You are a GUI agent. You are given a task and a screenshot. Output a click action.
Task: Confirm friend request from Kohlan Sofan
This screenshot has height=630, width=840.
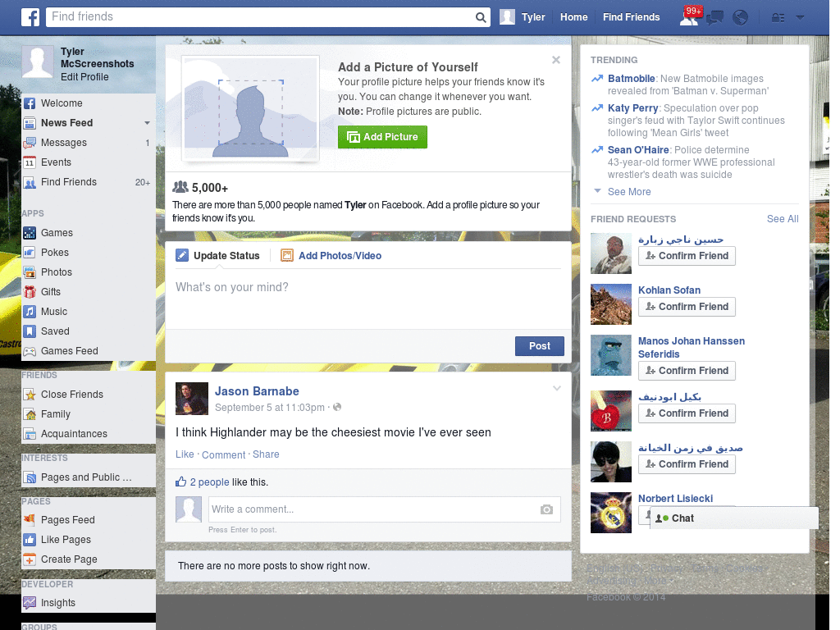click(x=687, y=307)
